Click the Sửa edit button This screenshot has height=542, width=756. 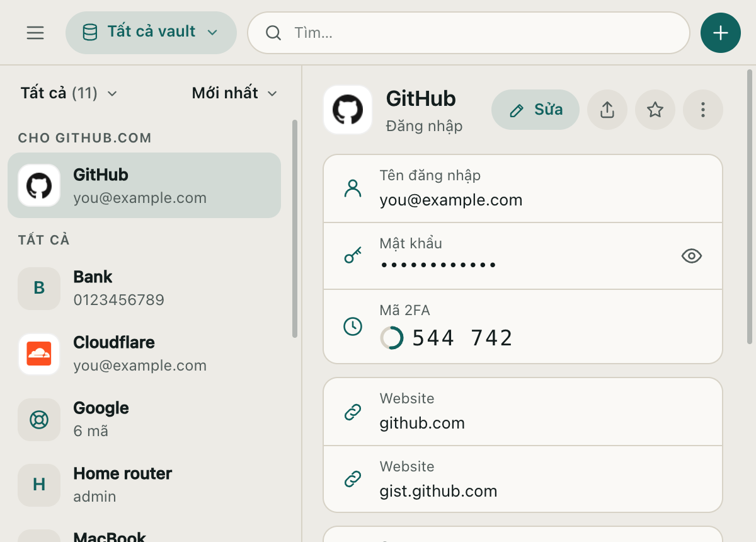click(535, 110)
